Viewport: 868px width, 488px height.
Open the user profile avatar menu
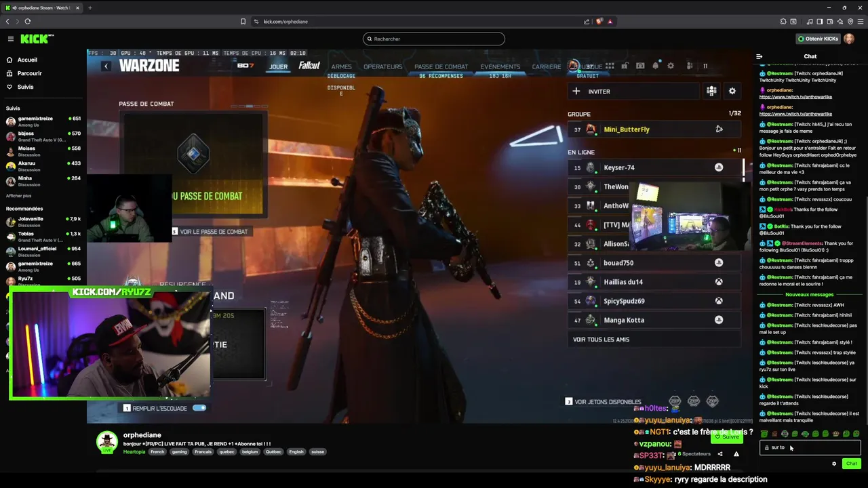tap(849, 39)
